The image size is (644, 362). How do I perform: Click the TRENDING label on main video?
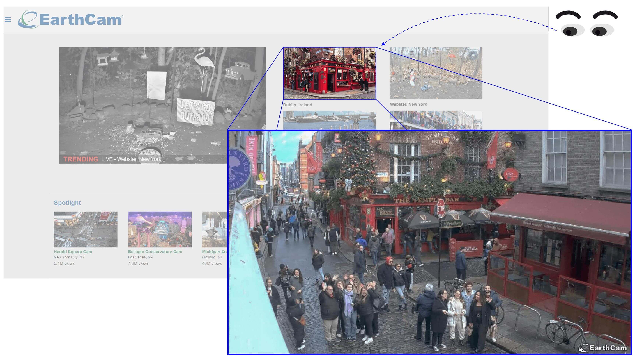[81, 159]
